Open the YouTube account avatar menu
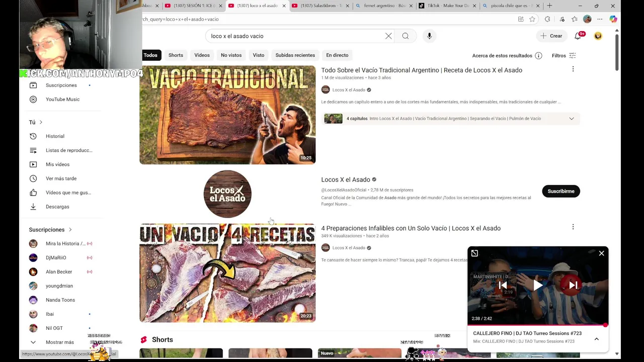This screenshot has height=362, width=644. click(x=598, y=36)
